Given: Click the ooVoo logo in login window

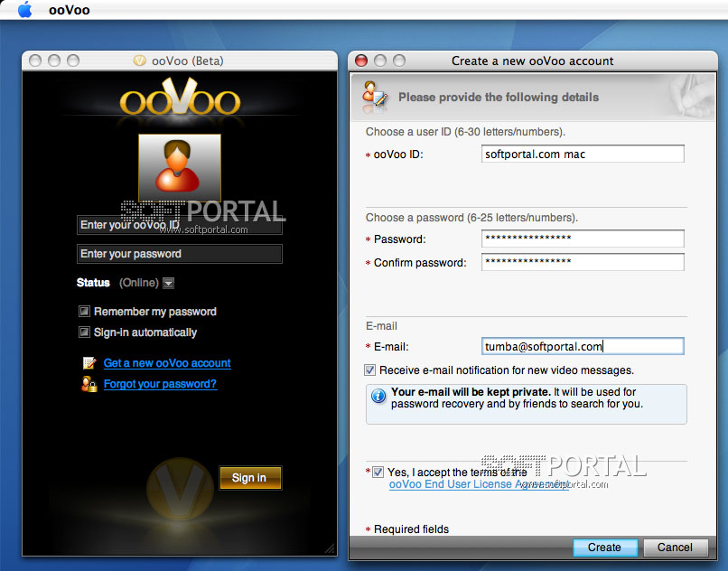Looking at the screenshot, I should tap(180, 97).
